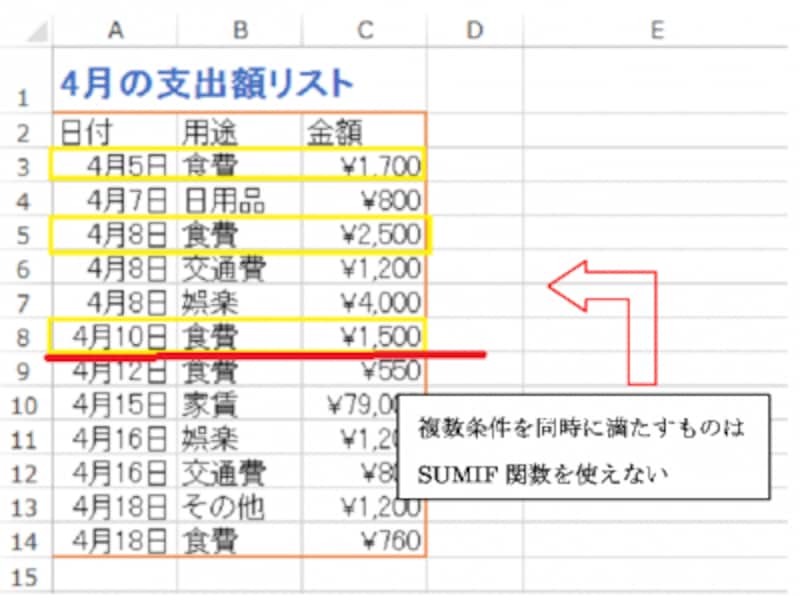
Task: Select the 交通費 cell in row 6
Action: click(x=240, y=268)
